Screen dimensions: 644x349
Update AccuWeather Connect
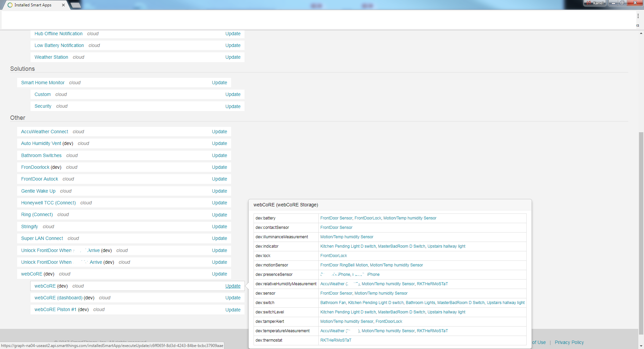pos(219,132)
